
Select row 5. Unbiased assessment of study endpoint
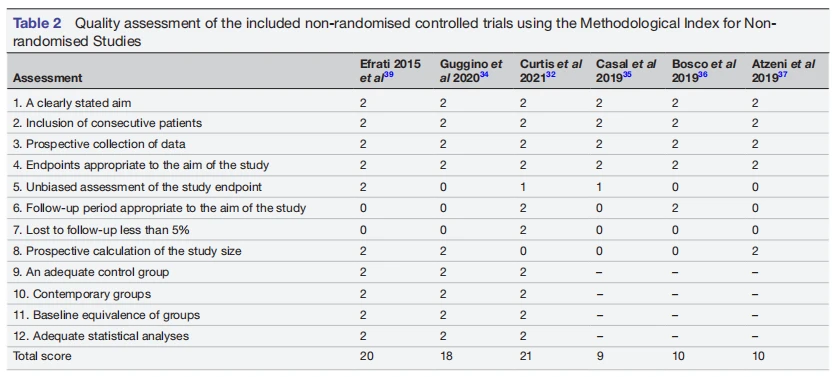pyautogui.click(x=417, y=187)
